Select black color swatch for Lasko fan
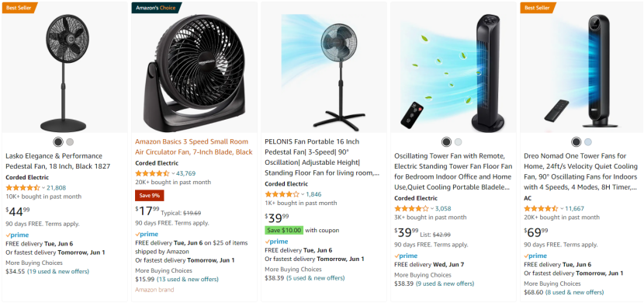 tap(58, 142)
